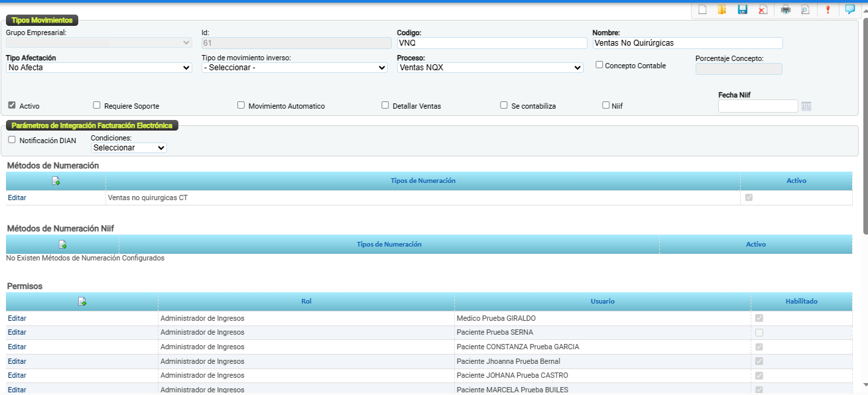Open the print preview magnifier icon
Viewport: 868px width, 395px height.
[805, 9]
